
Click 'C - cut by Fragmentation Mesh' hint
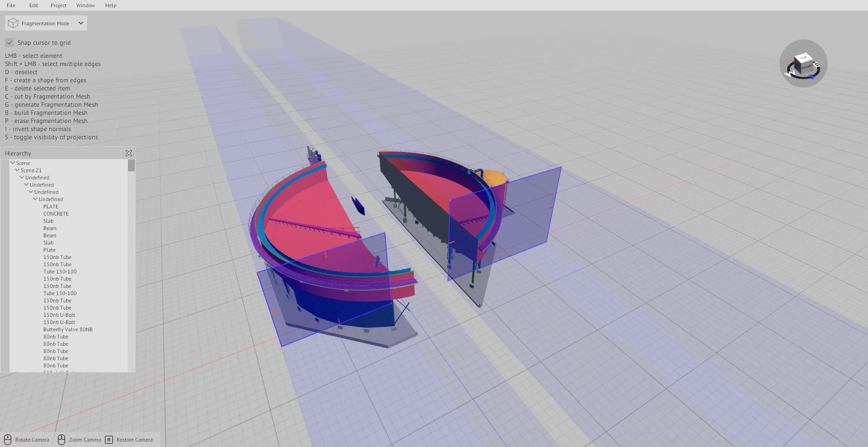pos(47,96)
